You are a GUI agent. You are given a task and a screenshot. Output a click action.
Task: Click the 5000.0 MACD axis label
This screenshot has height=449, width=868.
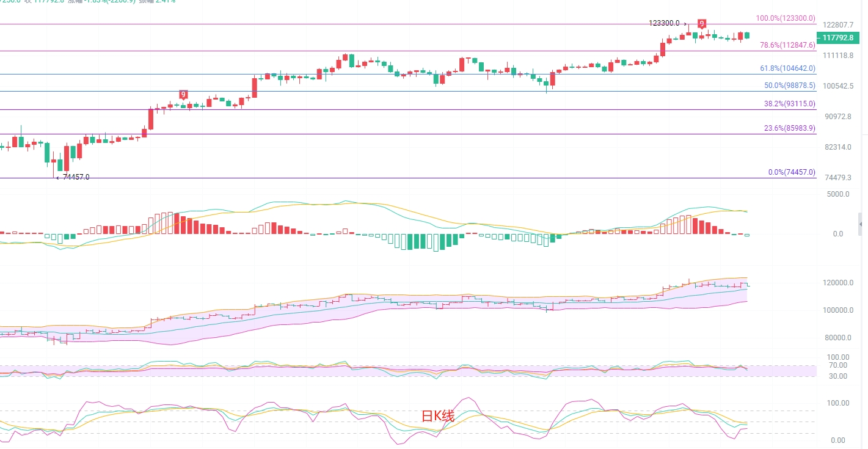[837, 194]
